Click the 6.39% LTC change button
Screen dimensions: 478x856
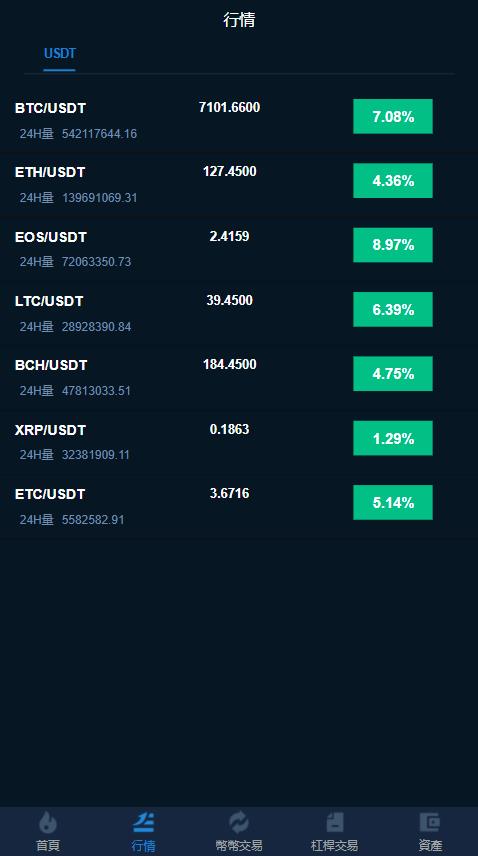pos(393,310)
